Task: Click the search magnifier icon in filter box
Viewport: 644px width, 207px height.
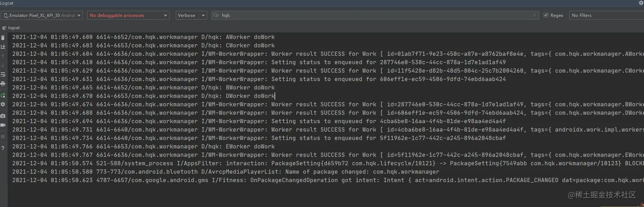Action: [216, 15]
